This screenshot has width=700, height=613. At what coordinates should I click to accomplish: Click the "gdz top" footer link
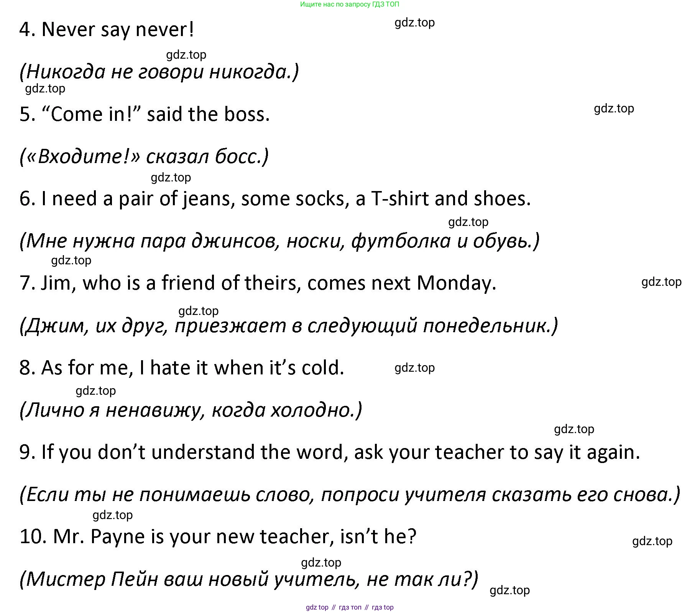click(x=317, y=607)
